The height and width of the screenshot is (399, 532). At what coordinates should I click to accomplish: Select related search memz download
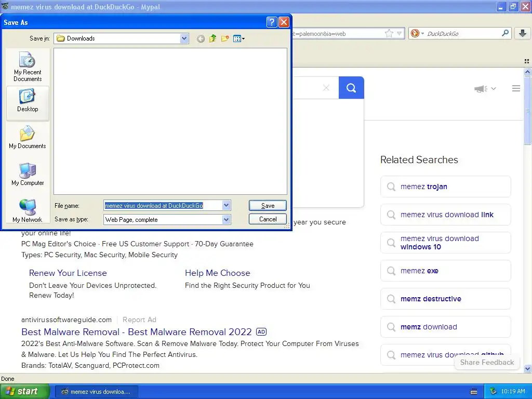coord(445,327)
